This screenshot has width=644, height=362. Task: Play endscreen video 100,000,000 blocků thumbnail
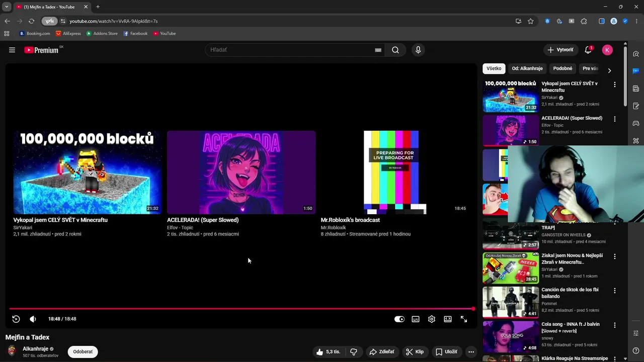(x=88, y=172)
